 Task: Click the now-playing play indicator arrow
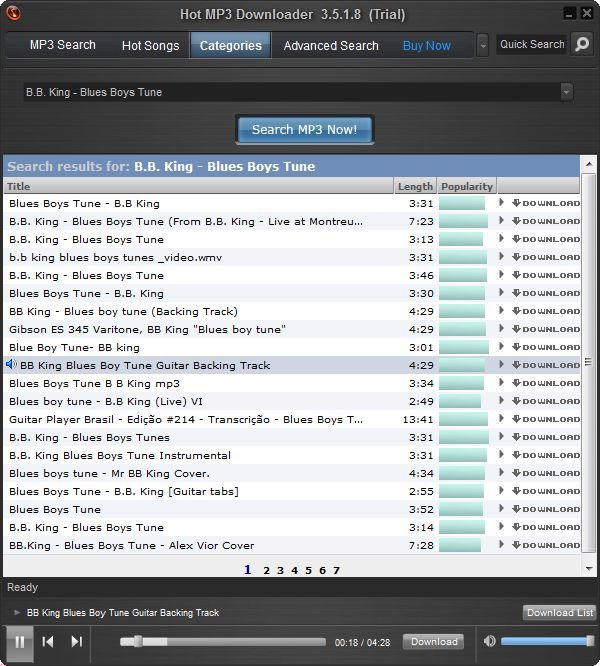coord(17,612)
